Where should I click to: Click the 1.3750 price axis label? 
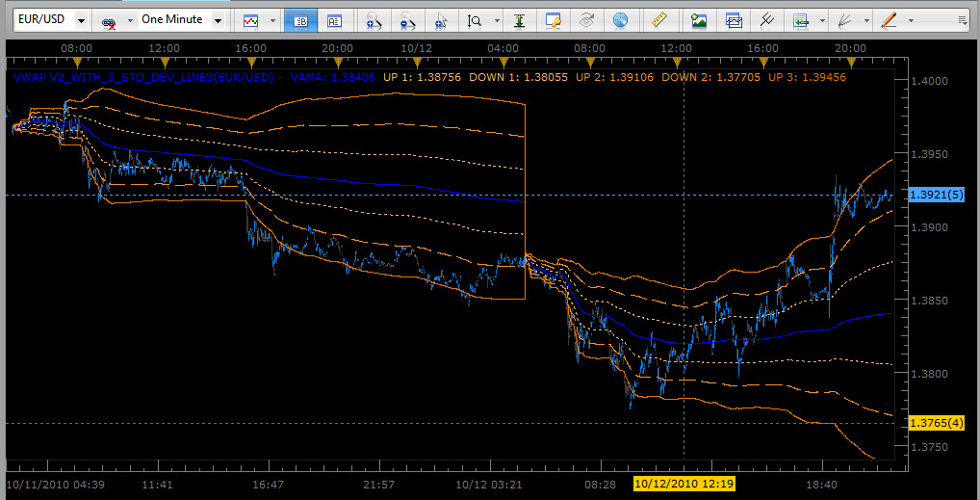(929, 447)
